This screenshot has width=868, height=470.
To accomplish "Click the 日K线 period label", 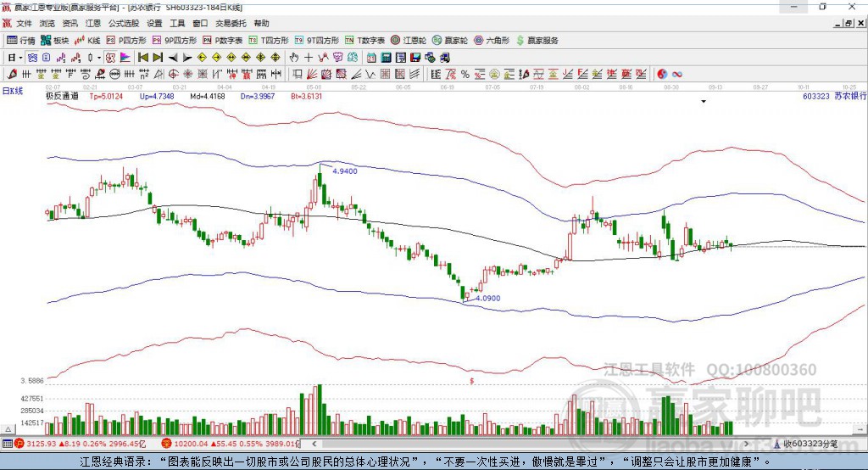I will 13,91.
